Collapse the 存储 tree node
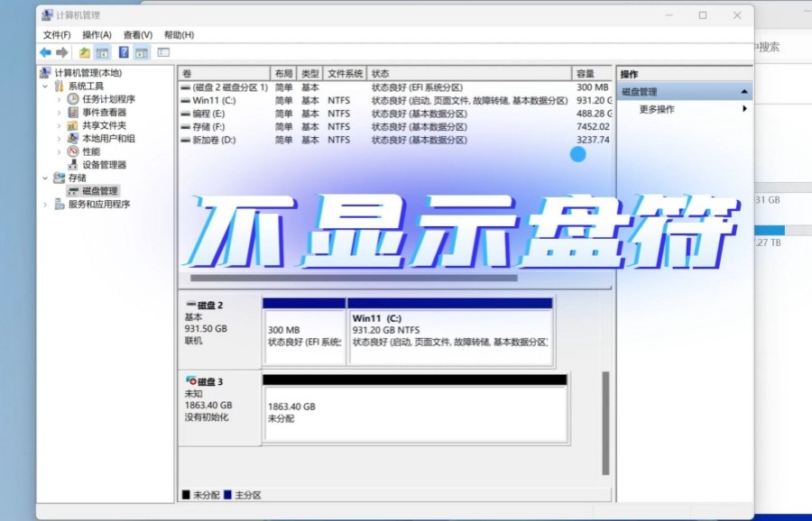Image resolution: width=812 pixels, height=521 pixels. tap(45, 178)
